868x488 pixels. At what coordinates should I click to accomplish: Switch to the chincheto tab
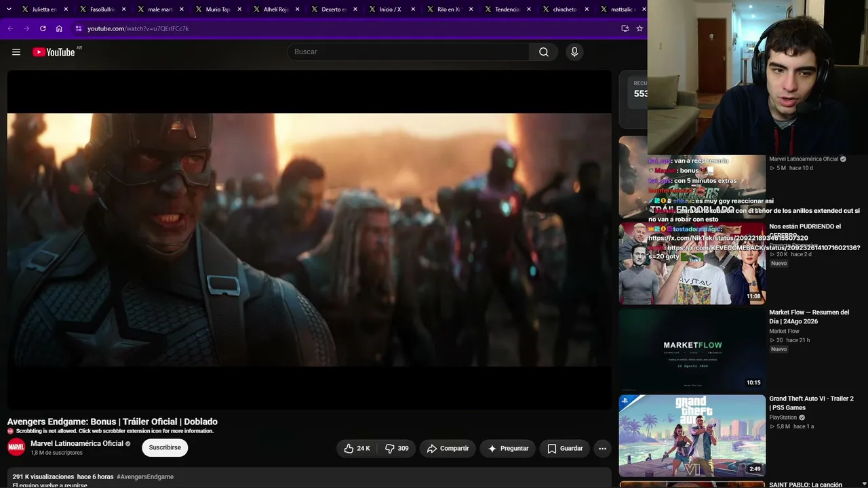coord(565,9)
